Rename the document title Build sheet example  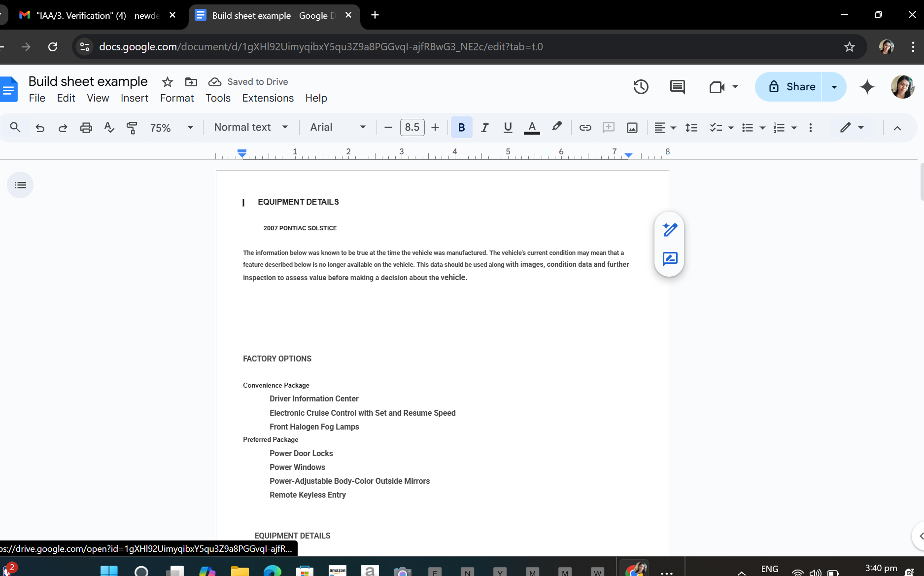(x=88, y=81)
